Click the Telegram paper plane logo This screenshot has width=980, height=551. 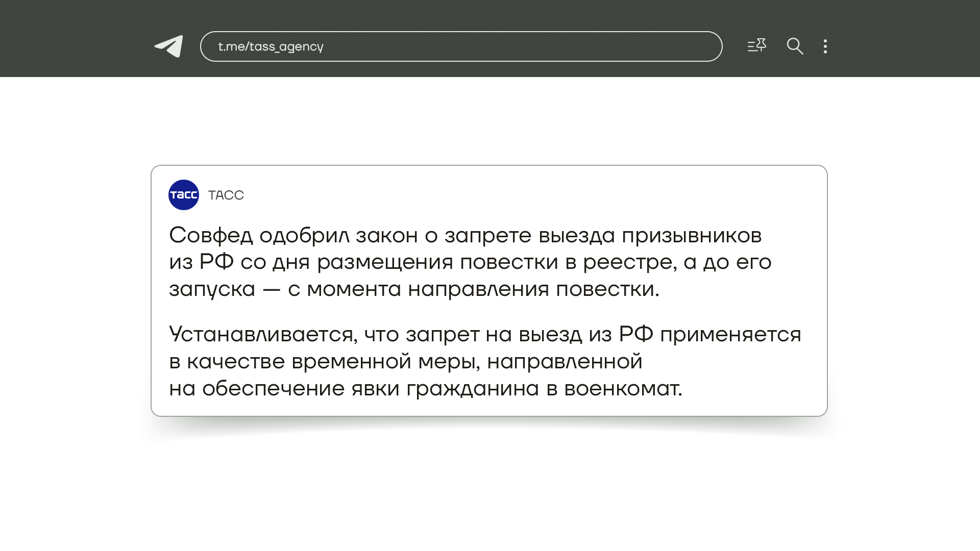pos(169,46)
